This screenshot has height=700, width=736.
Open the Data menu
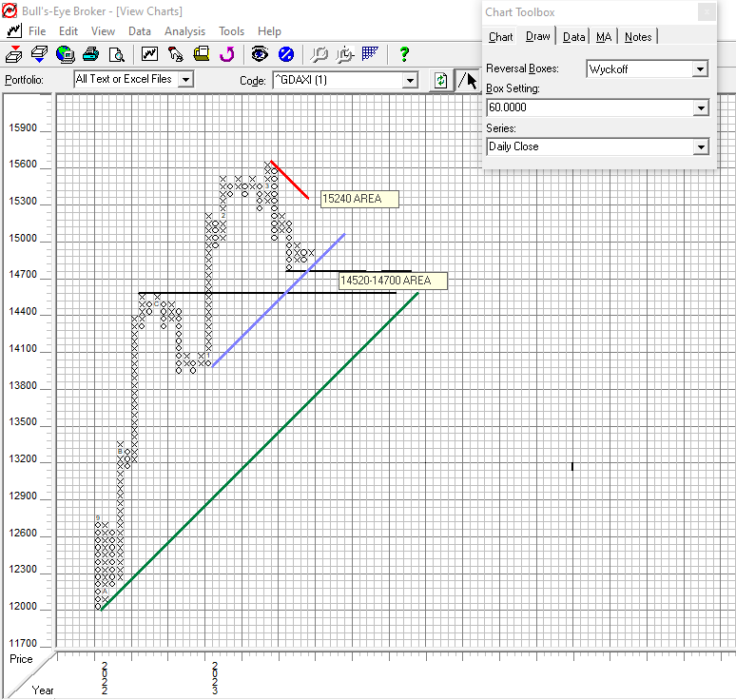(x=140, y=31)
